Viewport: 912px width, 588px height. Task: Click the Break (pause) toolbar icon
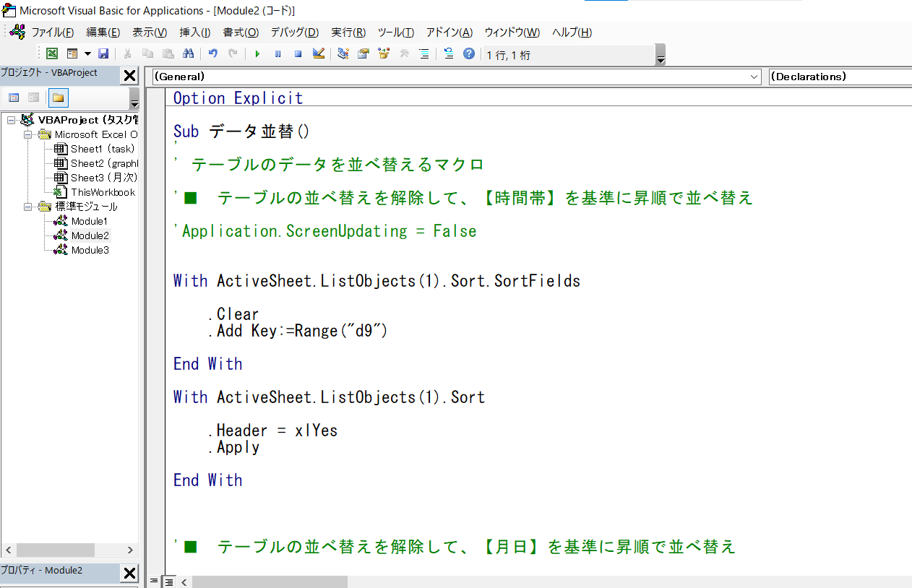(x=278, y=54)
